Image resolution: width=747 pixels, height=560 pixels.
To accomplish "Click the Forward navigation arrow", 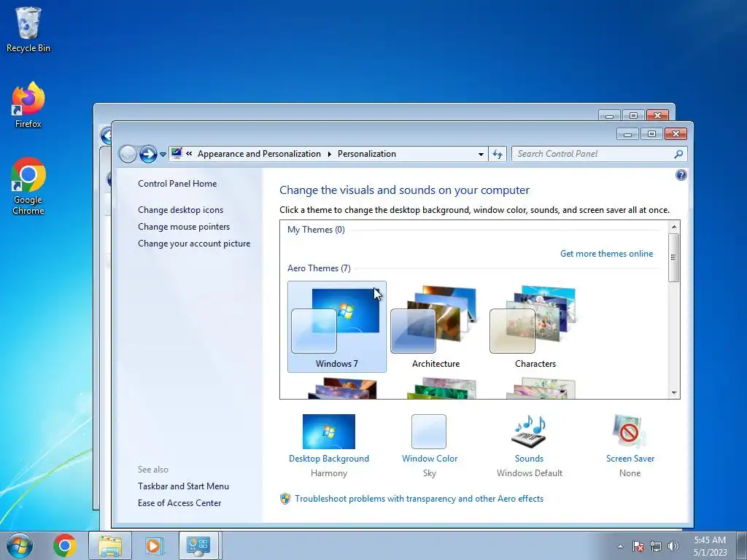I will [148, 154].
